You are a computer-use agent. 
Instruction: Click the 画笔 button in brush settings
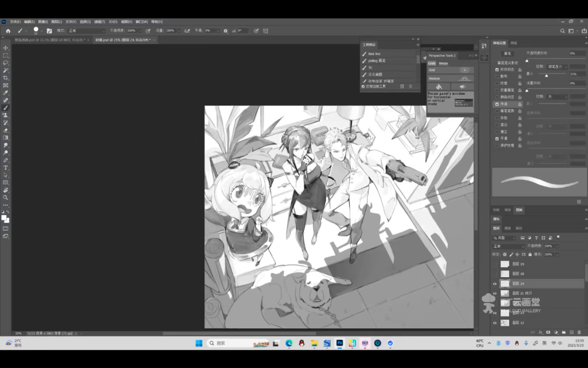point(508,52)
